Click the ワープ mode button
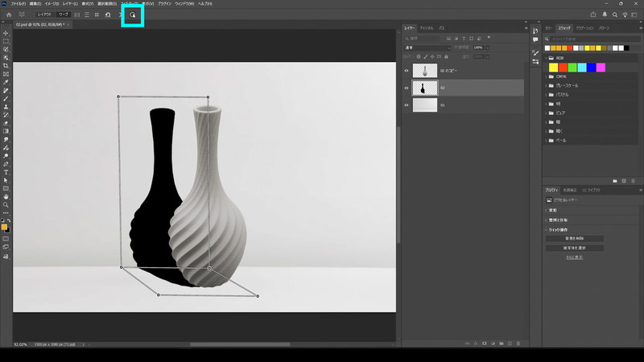Viewport: 644px width, 362px height. click(63, 14)
